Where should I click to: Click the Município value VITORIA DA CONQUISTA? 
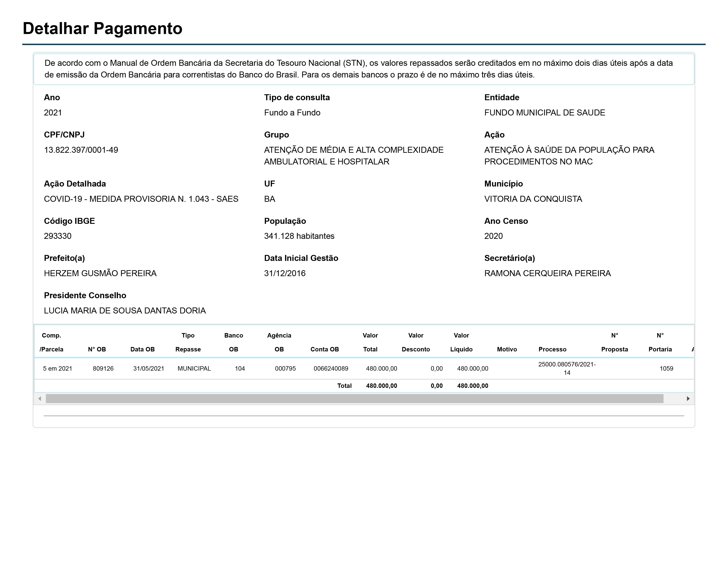click(533, 199)
